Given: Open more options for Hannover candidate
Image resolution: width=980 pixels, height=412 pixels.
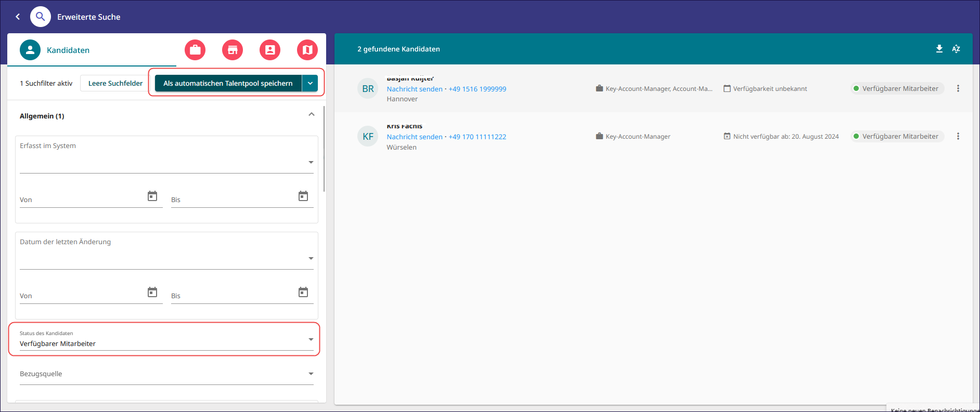Looking at the screenshot, I should coord(958,88).
